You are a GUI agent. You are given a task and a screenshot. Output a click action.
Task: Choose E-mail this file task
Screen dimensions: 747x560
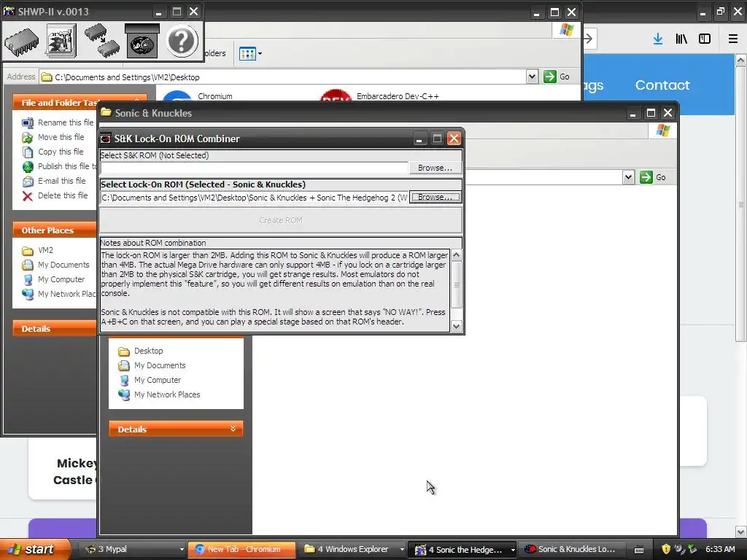[62, 181]
